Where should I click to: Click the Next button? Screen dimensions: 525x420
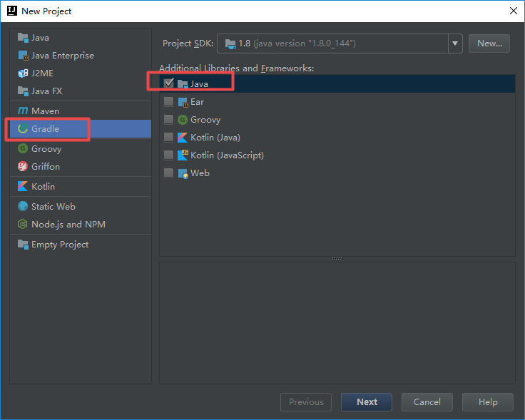[367, 402]
